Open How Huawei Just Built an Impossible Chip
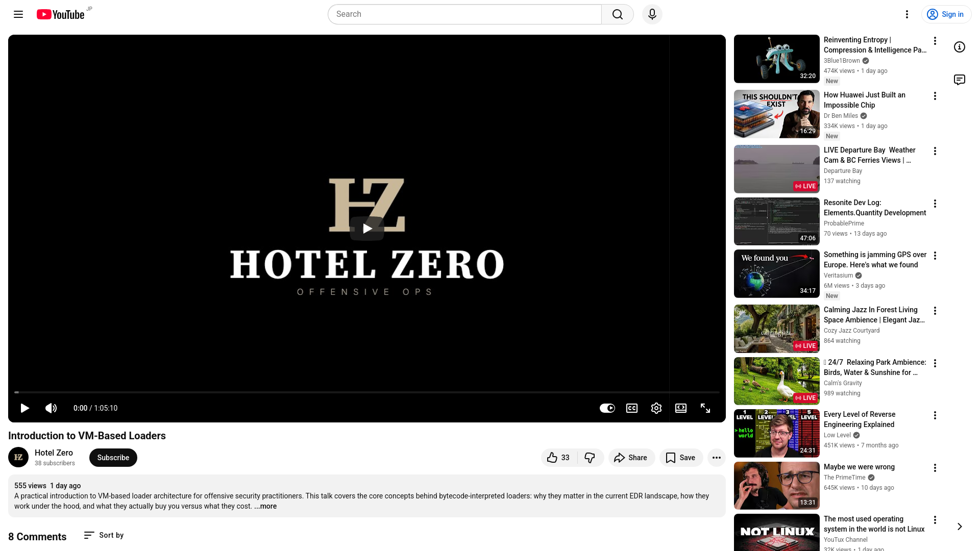This screenshot has width=980, height=551. tap(865, 100)
